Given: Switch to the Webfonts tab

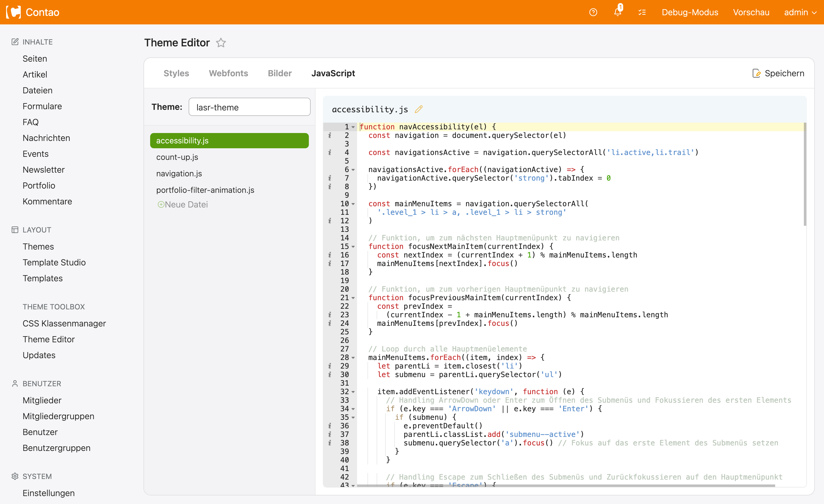Looking at the screenshot, I should [x=228, y=73].
